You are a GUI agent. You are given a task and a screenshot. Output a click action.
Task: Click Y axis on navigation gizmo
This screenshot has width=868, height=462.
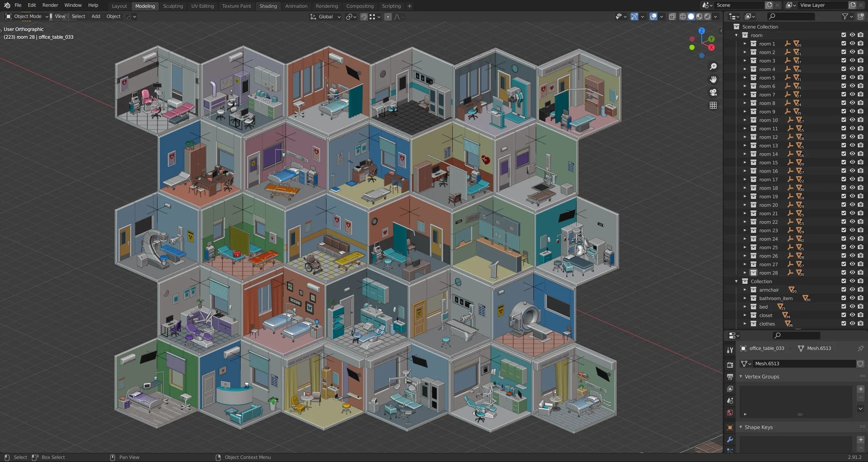coord(711,39)
